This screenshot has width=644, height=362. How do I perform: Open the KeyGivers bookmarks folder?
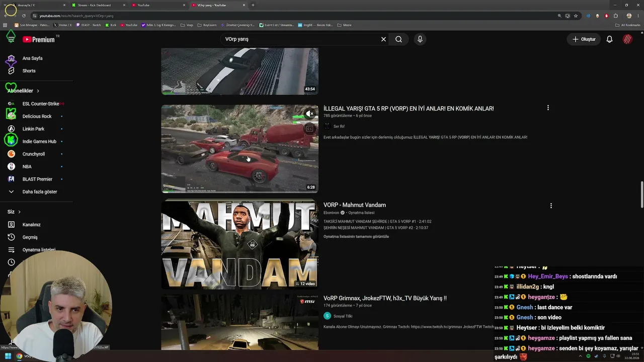click(207, 25)
